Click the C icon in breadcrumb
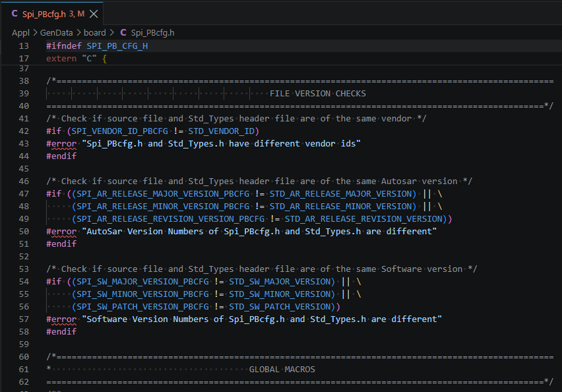Screen dimensions: 562x392 (x=123, y=32)
